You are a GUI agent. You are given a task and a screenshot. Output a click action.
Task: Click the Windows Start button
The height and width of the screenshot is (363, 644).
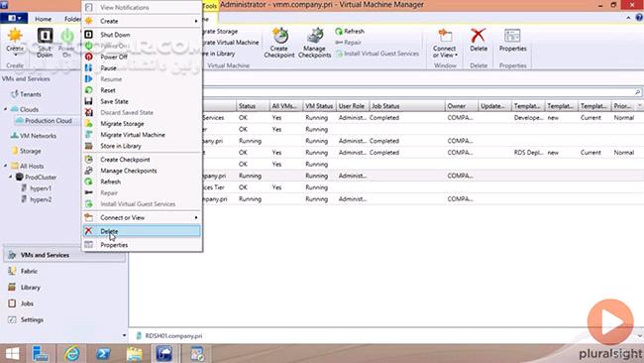[12, 353]
